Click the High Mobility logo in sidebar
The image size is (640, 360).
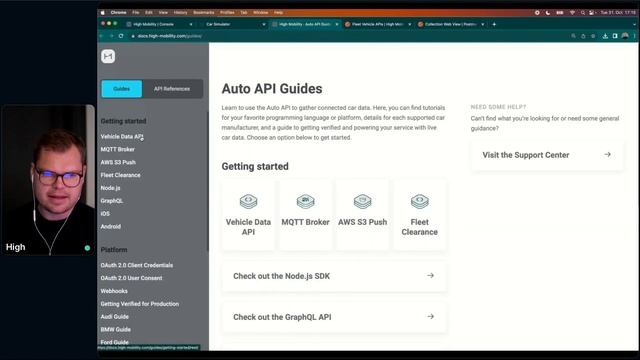[108, 56]
